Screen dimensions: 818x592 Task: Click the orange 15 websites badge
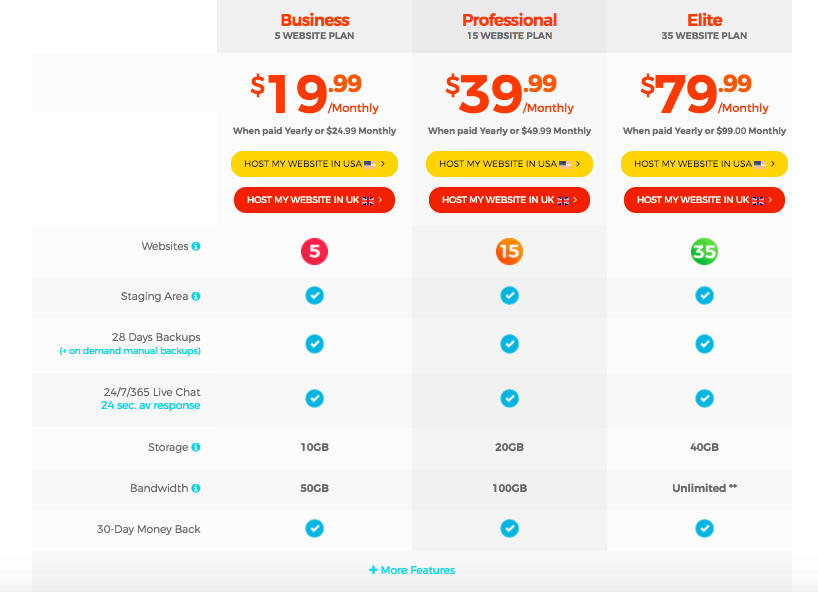click(509, 251)
